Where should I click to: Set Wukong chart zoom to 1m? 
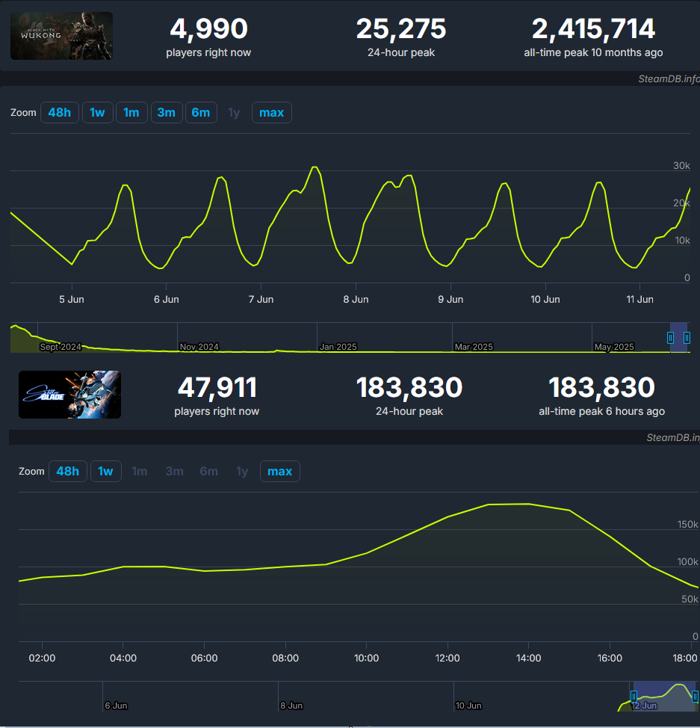(x=131, y=112)
